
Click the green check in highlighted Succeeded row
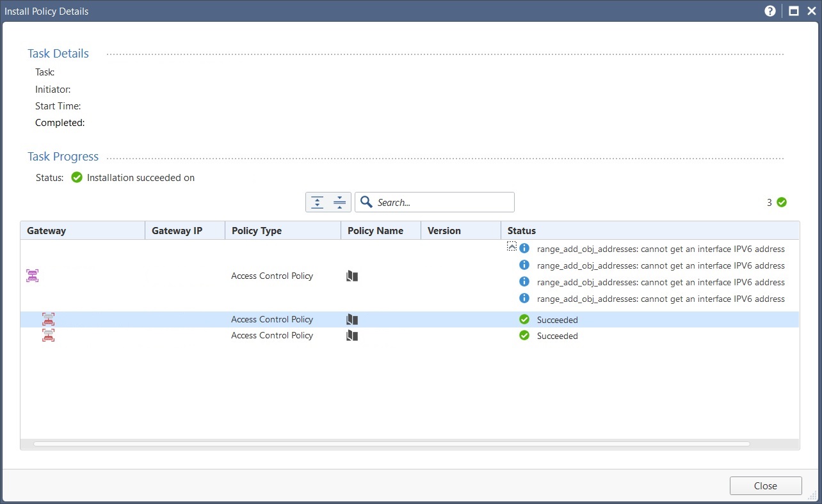pos(524,319)
